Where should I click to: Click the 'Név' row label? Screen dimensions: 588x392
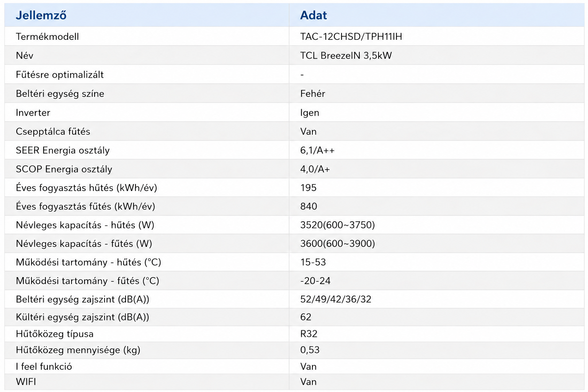[x=24, y=56]
